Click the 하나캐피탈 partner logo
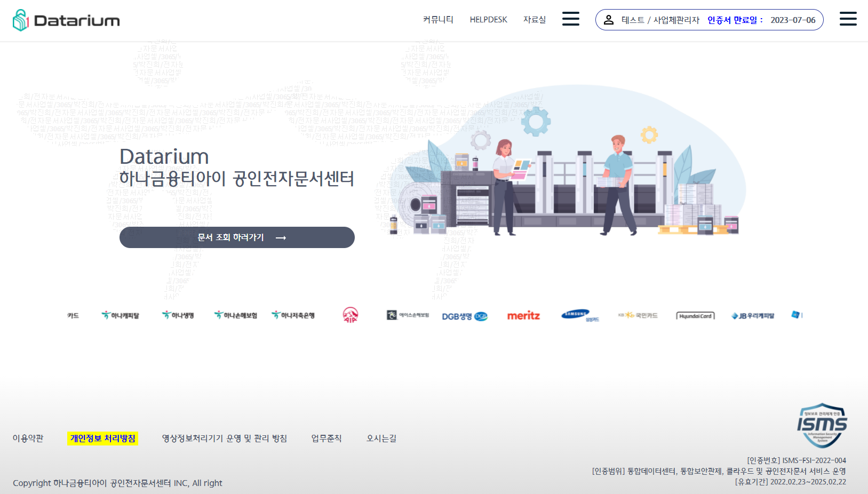 [121, 316]
